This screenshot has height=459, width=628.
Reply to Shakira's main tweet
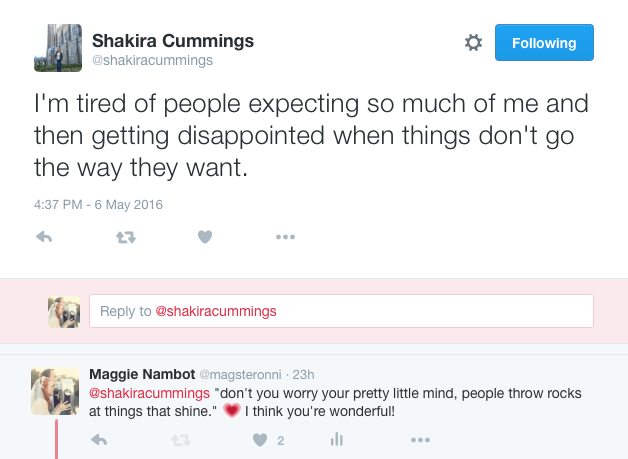coord(43,237)
